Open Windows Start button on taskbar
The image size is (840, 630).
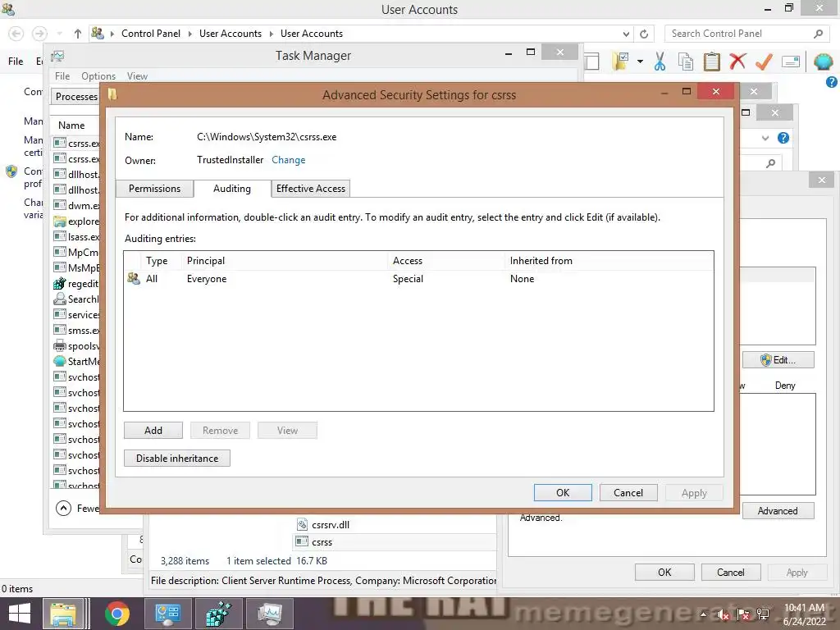pos(20,614)
